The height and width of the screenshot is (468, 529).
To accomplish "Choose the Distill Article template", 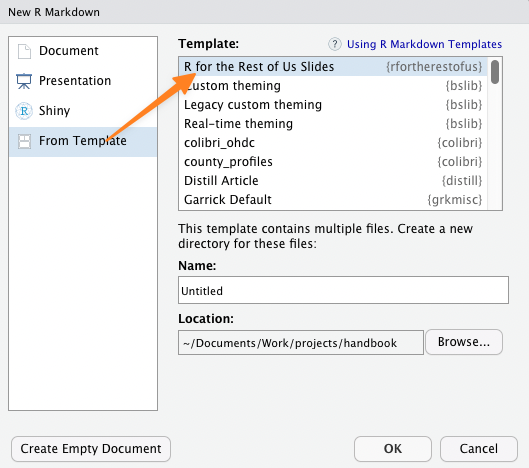I will (x=333, y=181).
